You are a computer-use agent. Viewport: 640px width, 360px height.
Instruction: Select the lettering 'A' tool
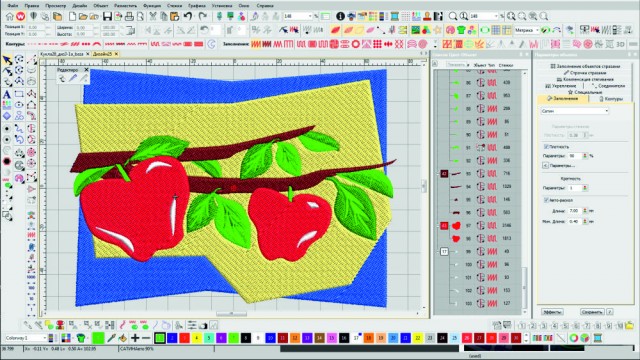tap(7, 94)
